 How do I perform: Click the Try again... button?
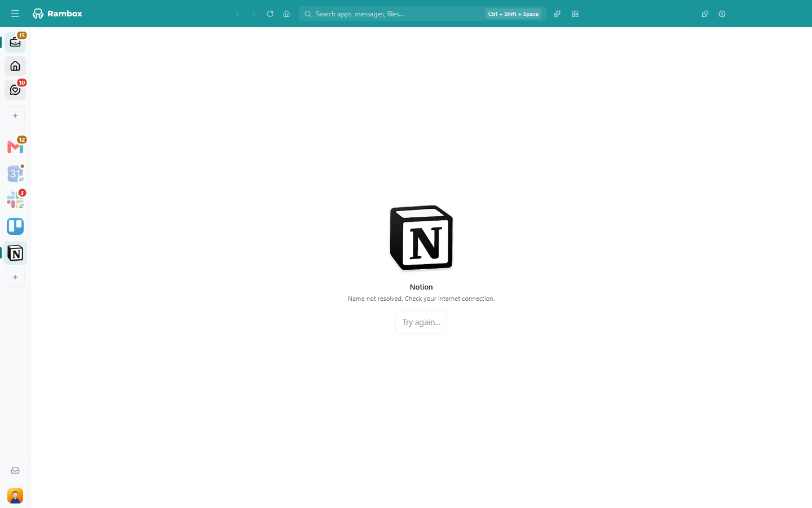[421, 322]
